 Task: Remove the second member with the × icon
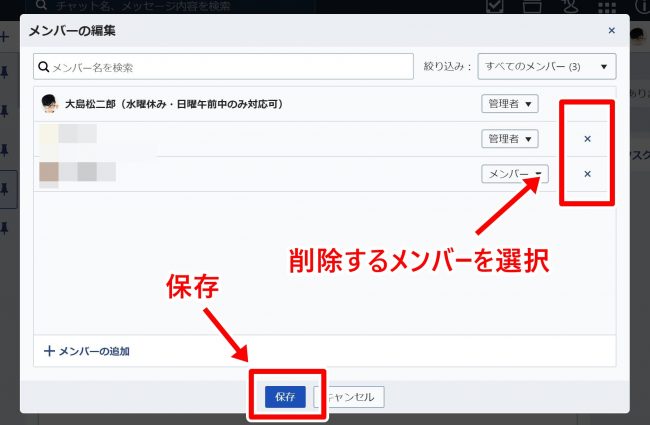point(587,139)
